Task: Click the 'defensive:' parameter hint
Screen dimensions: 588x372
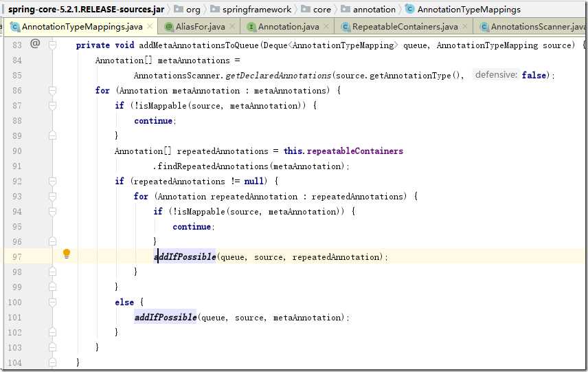Action: [496, 75]
